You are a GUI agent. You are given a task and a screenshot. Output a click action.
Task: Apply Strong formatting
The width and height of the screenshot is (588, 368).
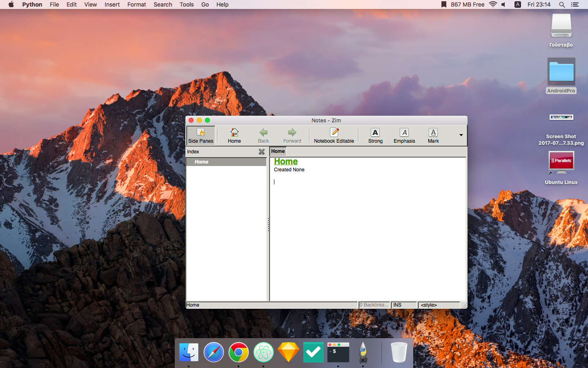(x=375, y=135)
